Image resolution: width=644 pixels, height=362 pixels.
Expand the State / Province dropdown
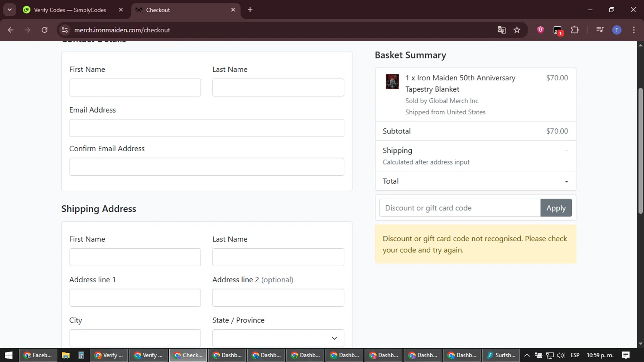click(278, 338)
